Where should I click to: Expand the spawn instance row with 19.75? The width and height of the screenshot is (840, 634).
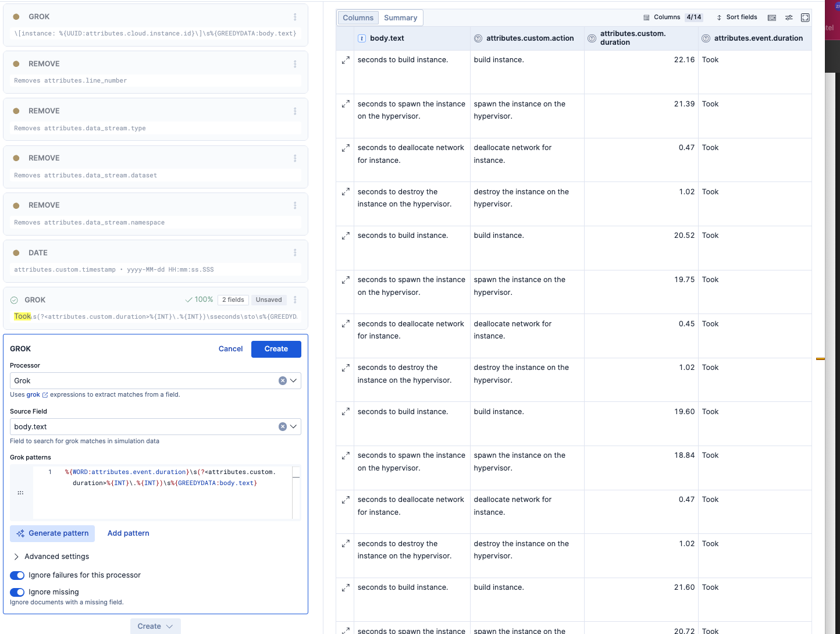346,280
